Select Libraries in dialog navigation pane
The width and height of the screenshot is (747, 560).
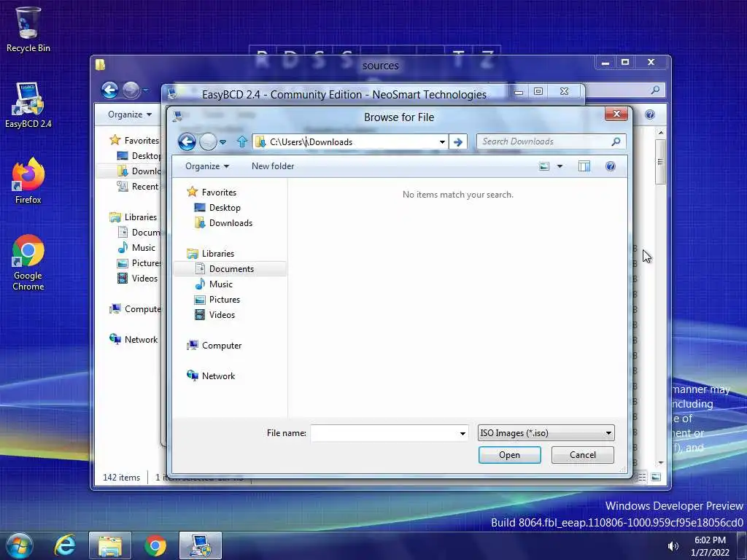tap(211, 253)
